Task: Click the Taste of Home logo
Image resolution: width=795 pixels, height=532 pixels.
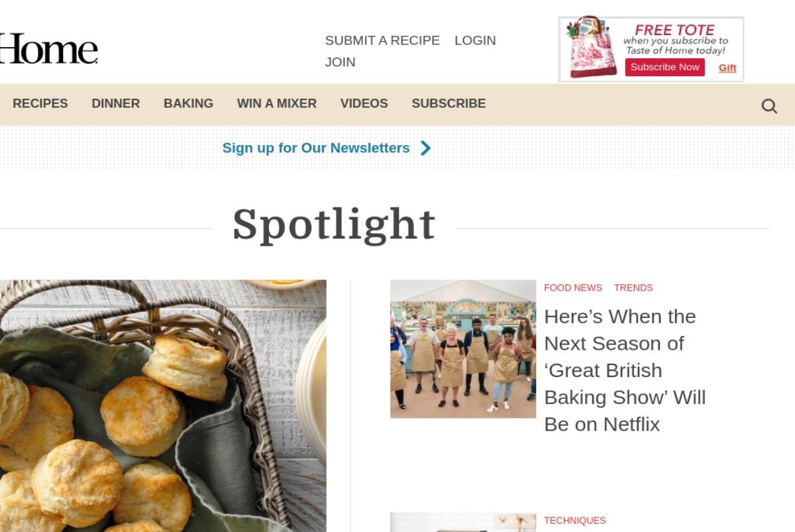Action: 48,48
